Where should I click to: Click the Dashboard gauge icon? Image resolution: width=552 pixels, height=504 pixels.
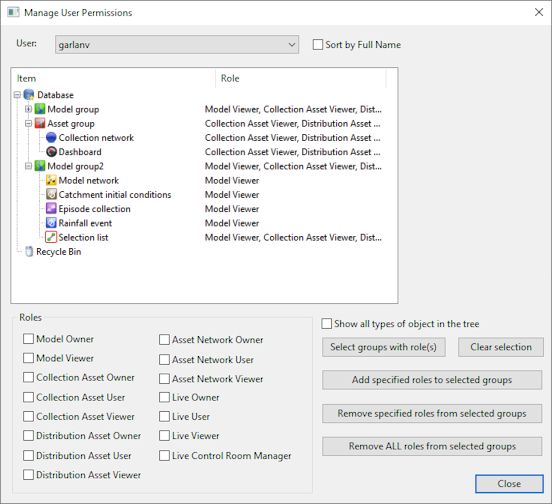[x=51, y=152]
